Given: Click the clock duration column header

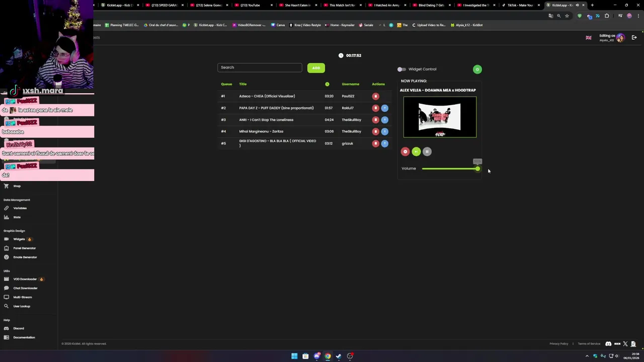Looking at the screenshot, I should tap(327, 84).
